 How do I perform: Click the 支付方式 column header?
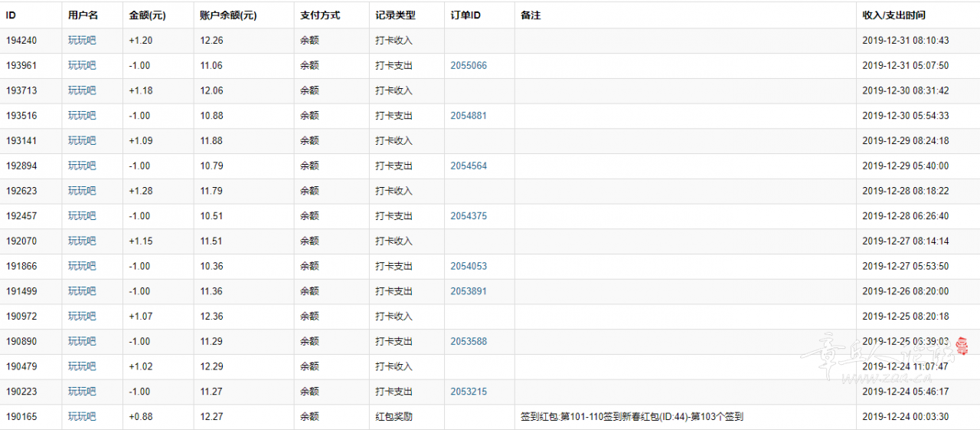pyautogui.click(x=320, y=15)
